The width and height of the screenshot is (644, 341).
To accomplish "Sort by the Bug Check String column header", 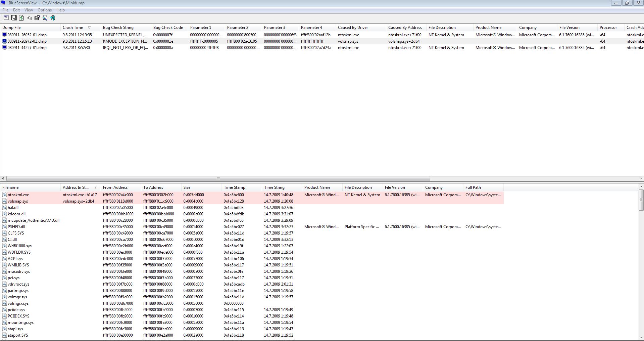I will (126, 28).
